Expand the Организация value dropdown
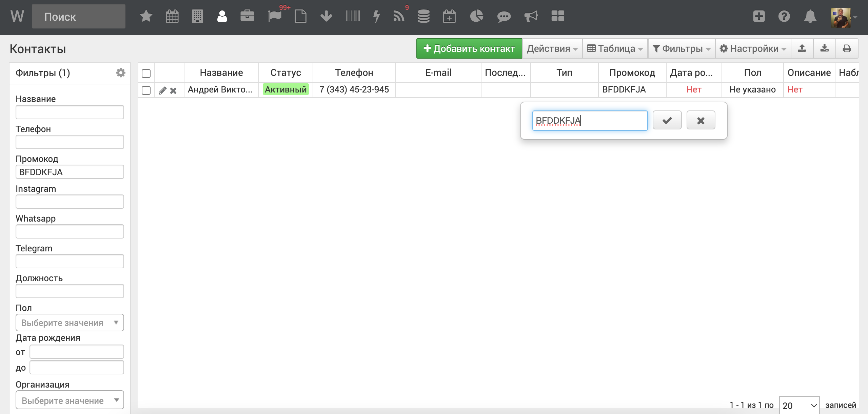 (x=70, y=400)
